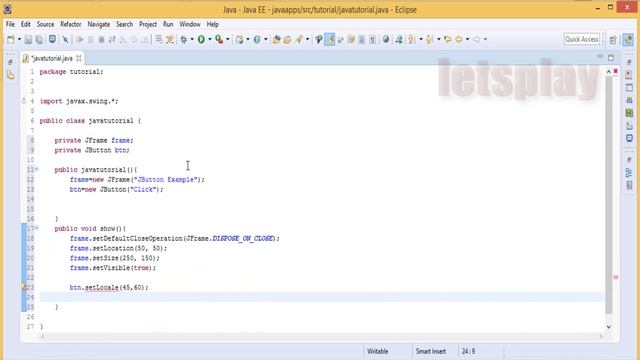Click the Disconnect debug icon
The width and height of the screenshot is (640, 360).
(112, 39)
